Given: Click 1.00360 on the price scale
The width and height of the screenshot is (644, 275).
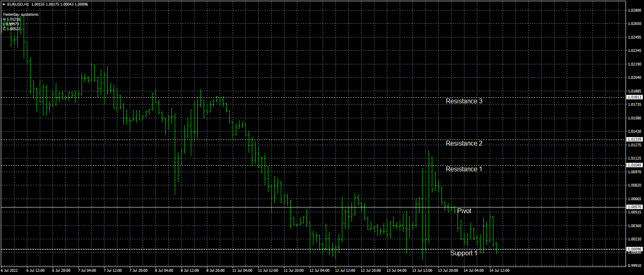Looking at the screenshot, I should pyautogui.click(x=634, y=226).
